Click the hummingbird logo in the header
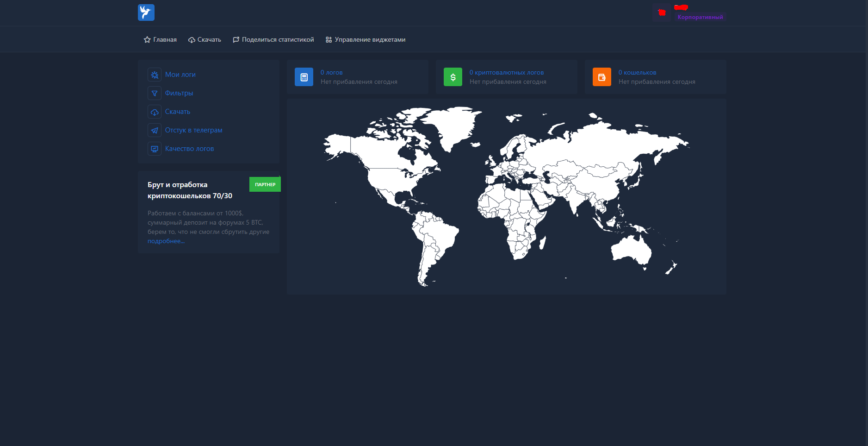 (x=146, y=13)
